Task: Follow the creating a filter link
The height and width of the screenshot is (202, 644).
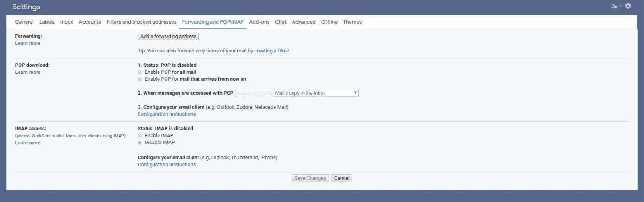Action: pos(272,51)
